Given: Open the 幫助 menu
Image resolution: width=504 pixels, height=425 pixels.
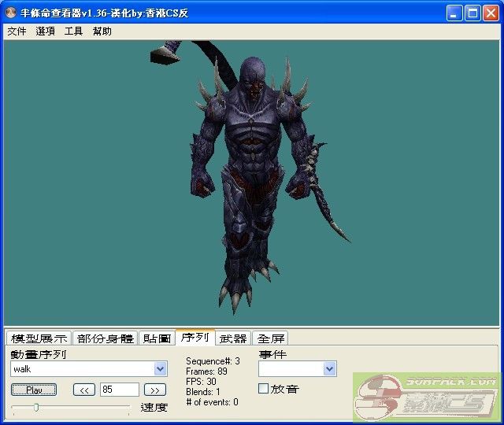Looking at the screenshot, I should click(x=102, y=31).
